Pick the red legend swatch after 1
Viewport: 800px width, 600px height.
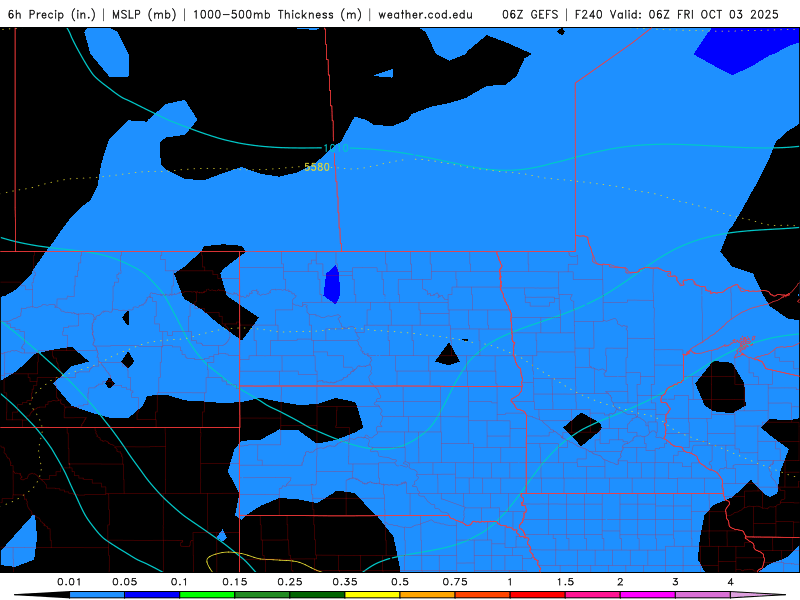pyautogui.click(x=538, y=595)
